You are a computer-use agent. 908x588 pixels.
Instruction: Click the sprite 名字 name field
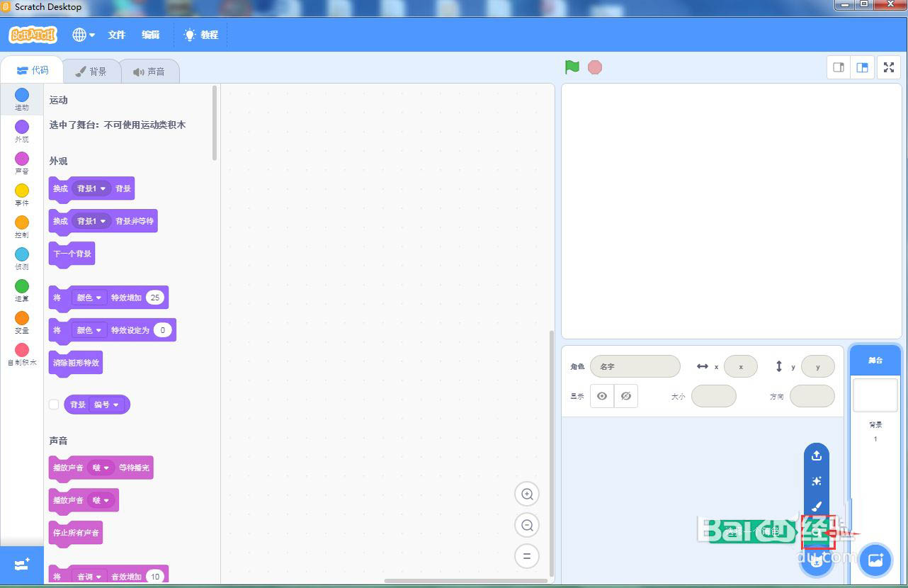tap(635, 366)
